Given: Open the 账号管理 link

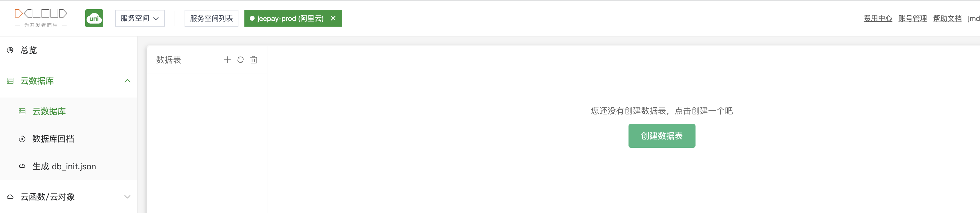Looking at the screenshot, I should click(912, 18).
